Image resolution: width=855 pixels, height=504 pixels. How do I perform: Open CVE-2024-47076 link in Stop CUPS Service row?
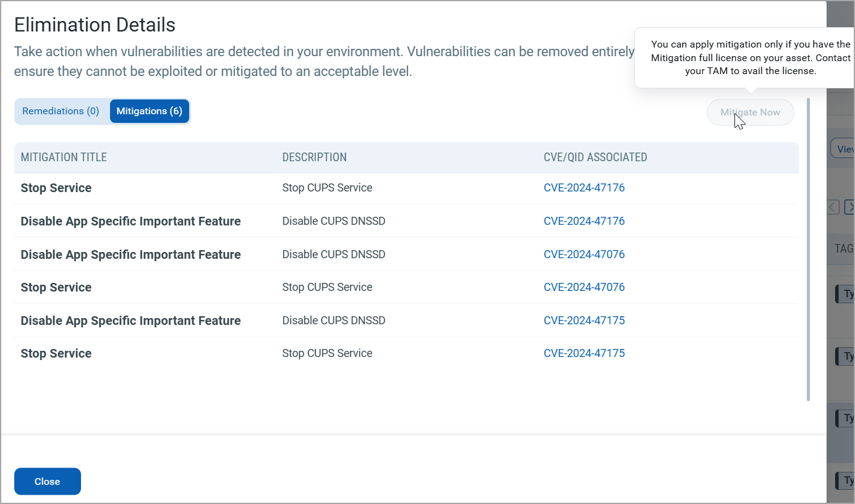tap(584, 287)
